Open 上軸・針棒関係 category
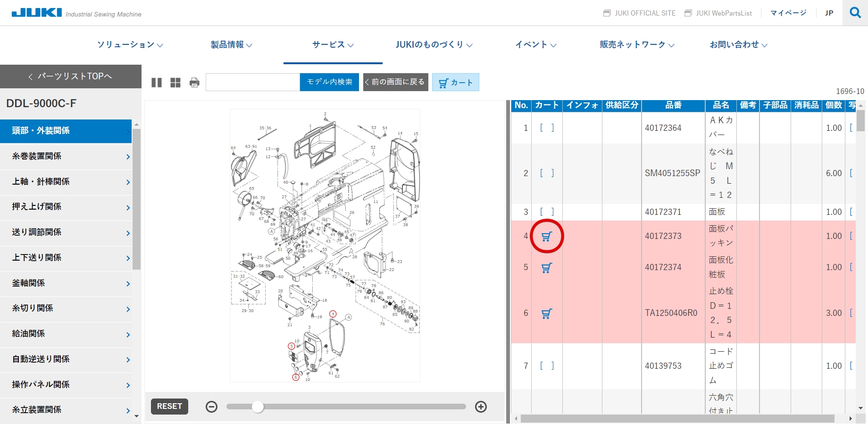Screen dimensions: 868x424 (x=66, y=182)
